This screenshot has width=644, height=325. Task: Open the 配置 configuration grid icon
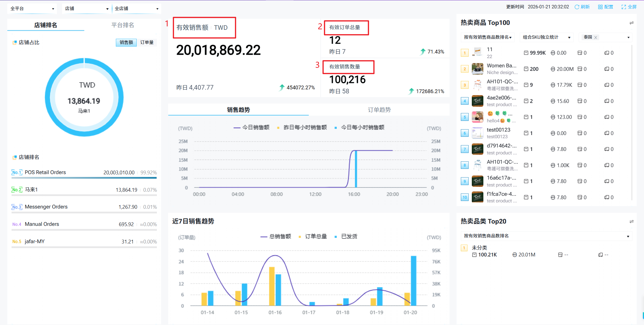[x=600, y=7]
